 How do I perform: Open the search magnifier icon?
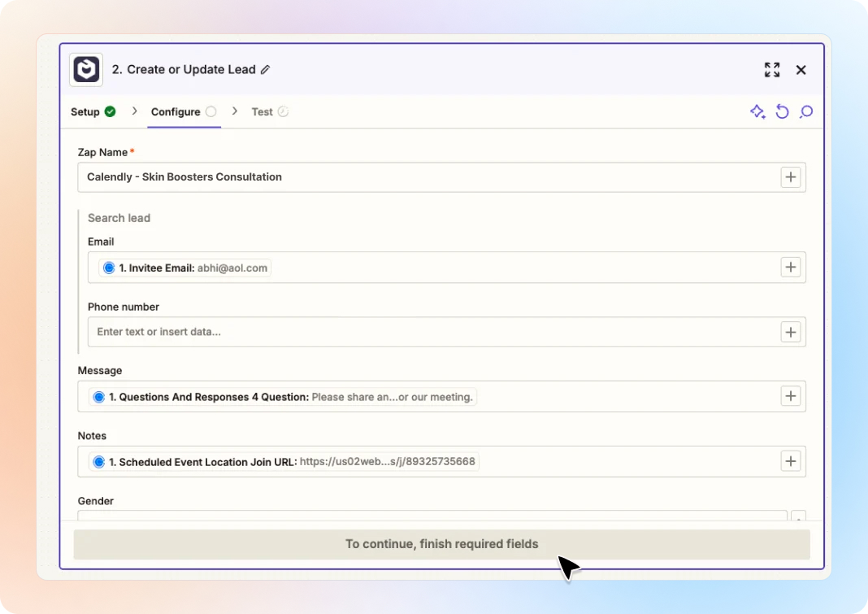(x=806, y=111)
